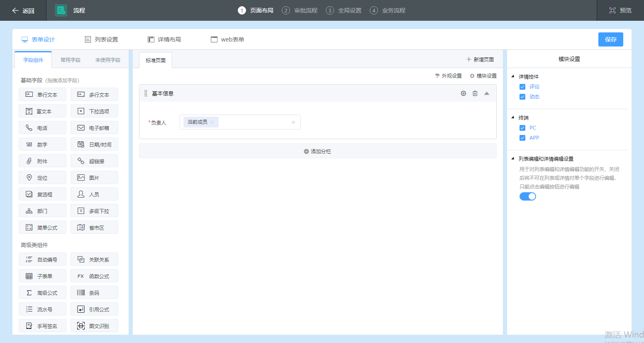Add the 高级公式 component
The height and width of the screenshot is (343, 644).
click(42, 293)
